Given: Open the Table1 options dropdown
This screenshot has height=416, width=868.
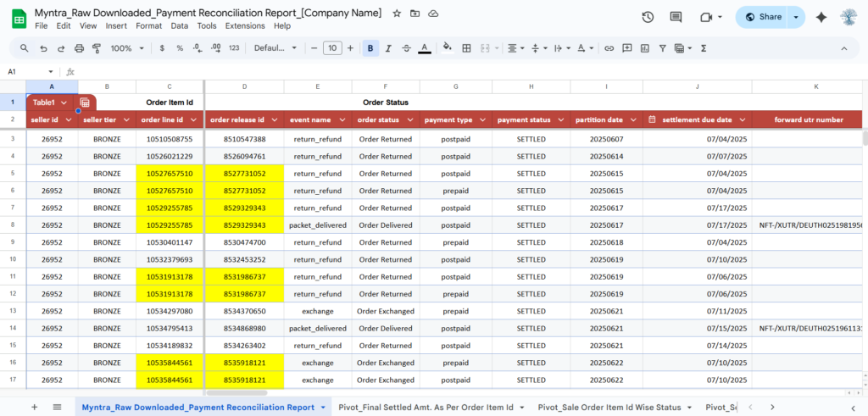Looking at the screenshot, I should pyautogui.click(x=64, y=103).
